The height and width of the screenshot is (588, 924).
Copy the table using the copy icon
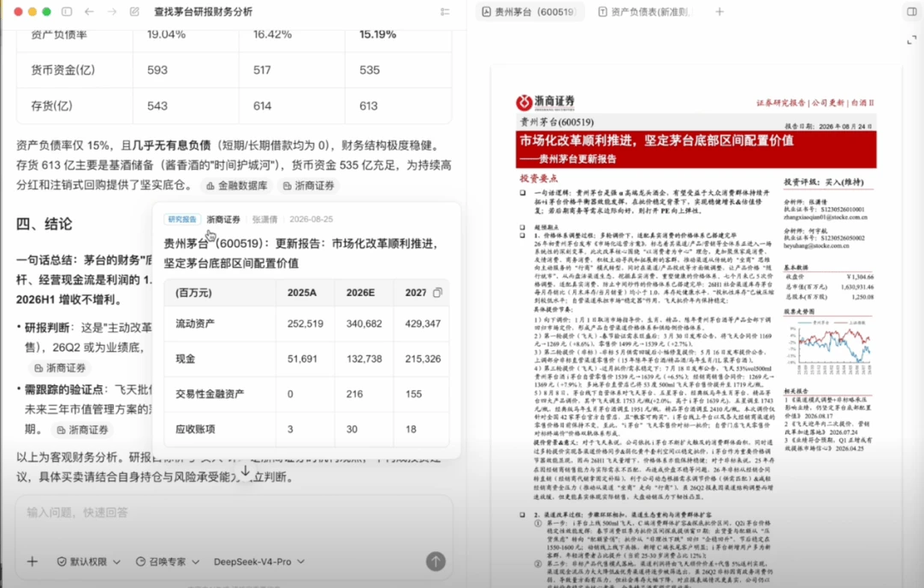point(437,293)
